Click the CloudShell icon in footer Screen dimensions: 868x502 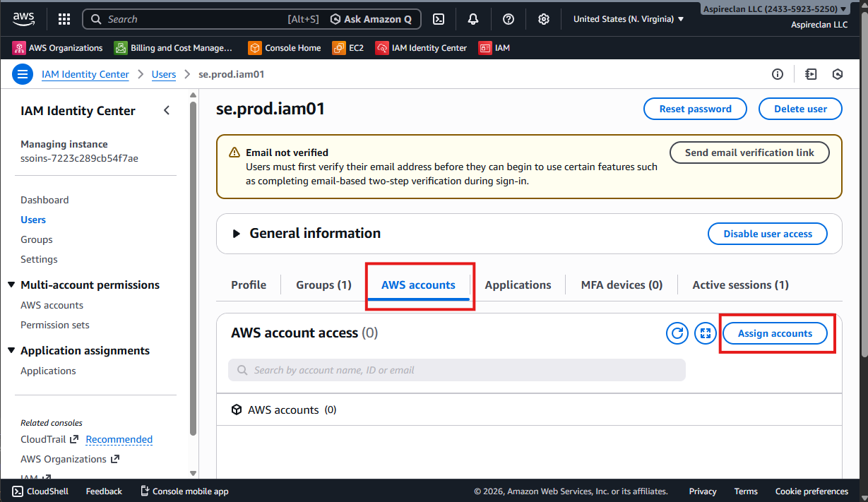point(18,491)
